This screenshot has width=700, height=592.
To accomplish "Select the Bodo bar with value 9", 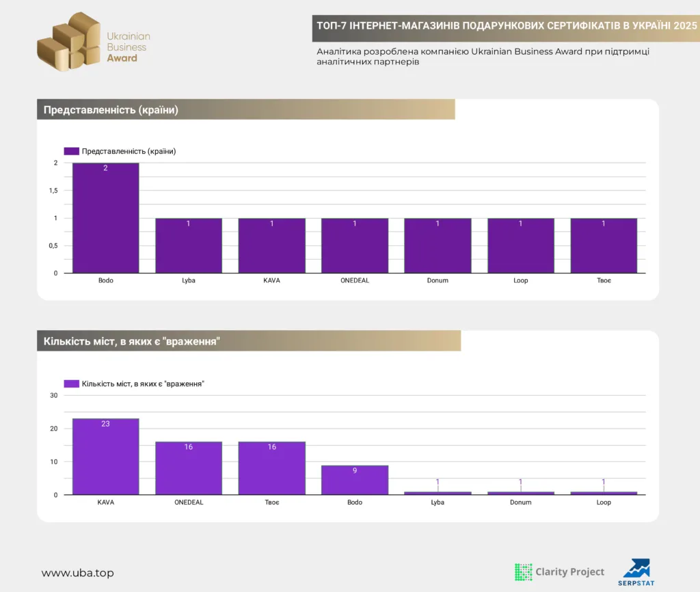I will (355, 480).
